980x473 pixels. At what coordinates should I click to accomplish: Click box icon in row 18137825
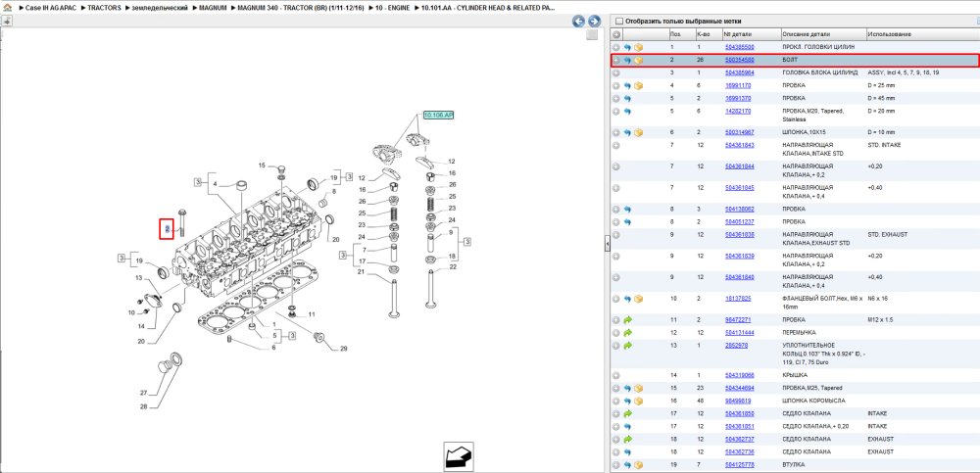[x=639, y=299]
